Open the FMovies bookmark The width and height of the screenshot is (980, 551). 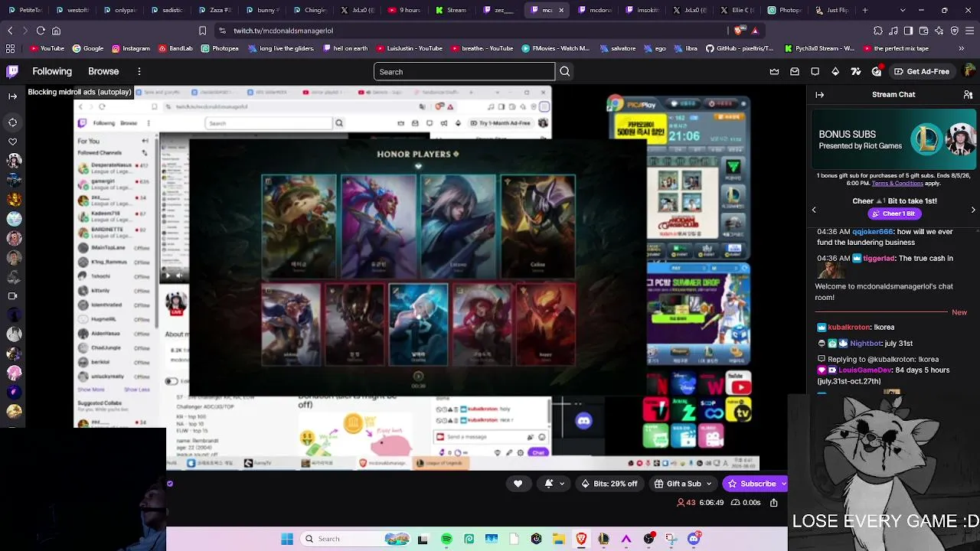coord(555,48)
